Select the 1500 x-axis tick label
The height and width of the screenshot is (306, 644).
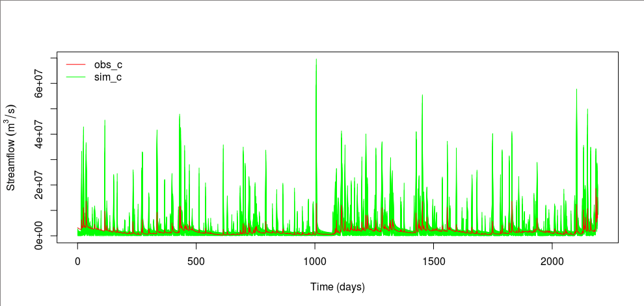click(x=433, y=261)
